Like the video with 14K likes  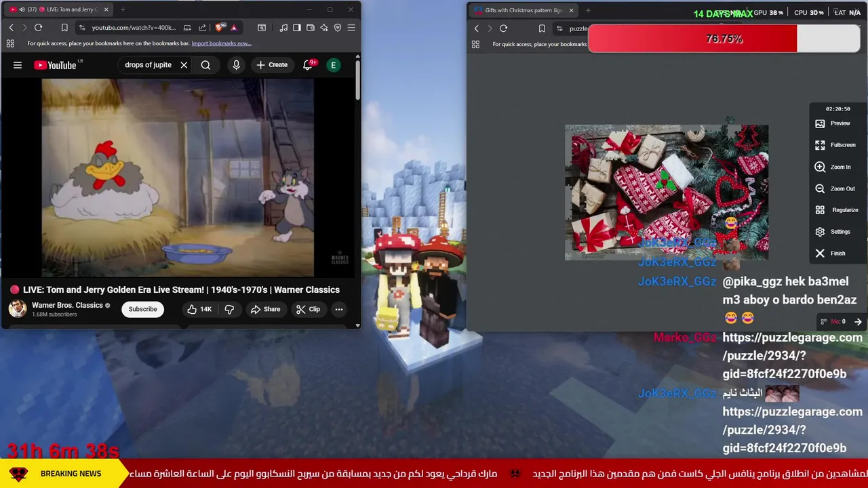tap(199, 309)
